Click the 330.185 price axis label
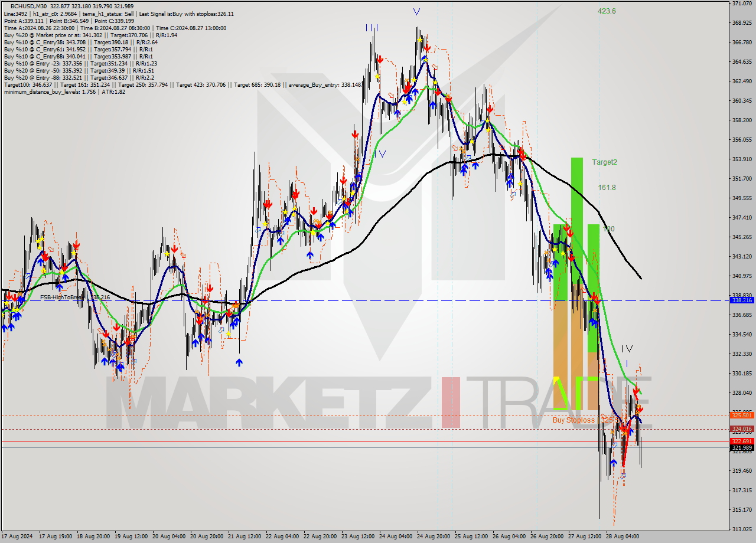 pos(742,374)
